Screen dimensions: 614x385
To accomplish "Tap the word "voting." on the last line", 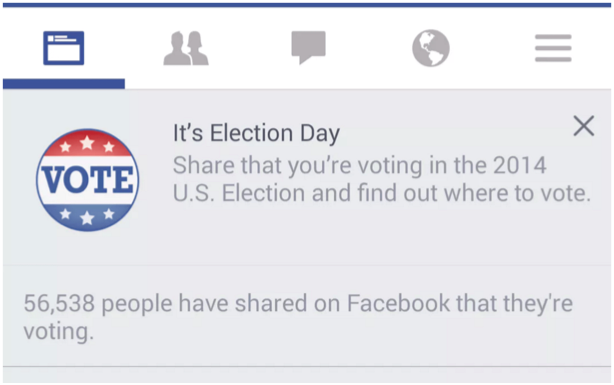I will (59, 331).
